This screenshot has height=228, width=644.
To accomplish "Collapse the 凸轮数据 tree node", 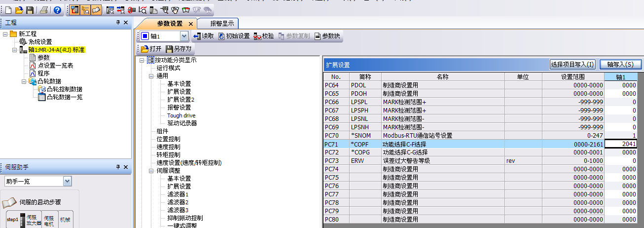I will [x=24, y=81].
